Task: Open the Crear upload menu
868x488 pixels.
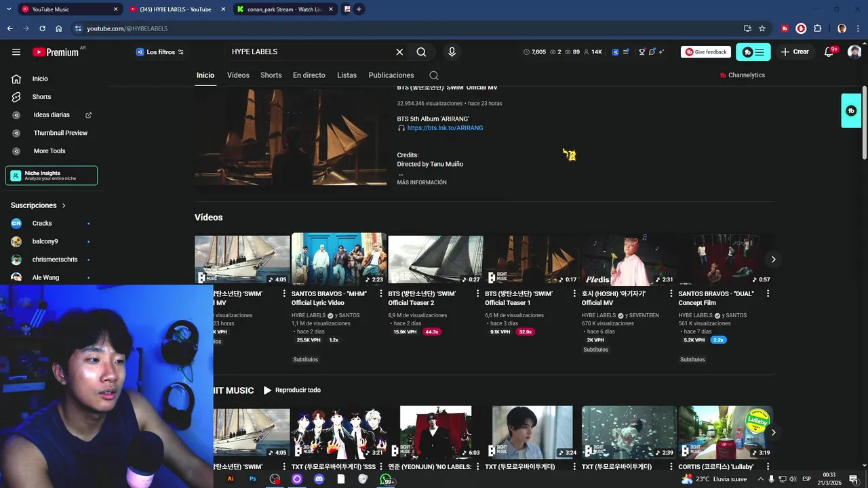Action: point(795,52)
